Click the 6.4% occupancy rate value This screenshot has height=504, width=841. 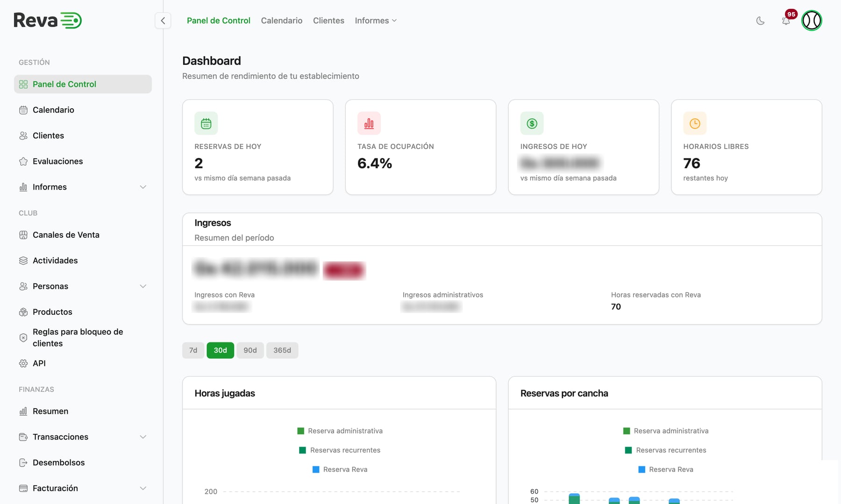click(x=375, y=163)
